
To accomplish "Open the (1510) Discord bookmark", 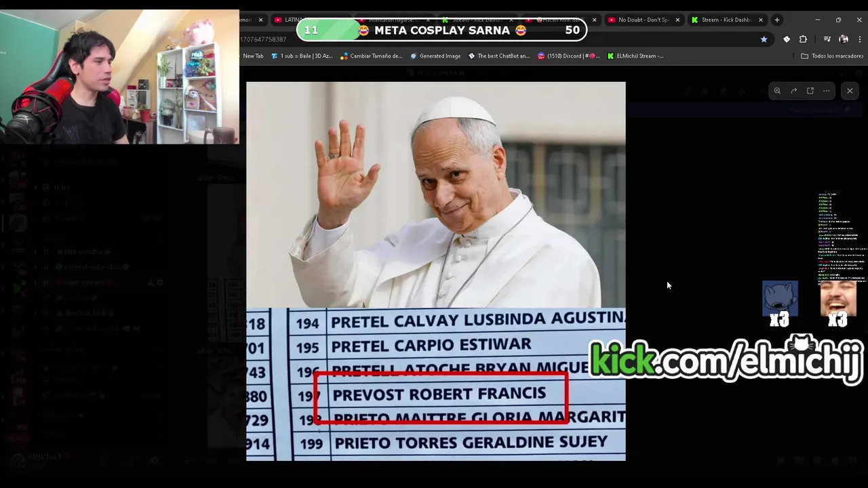I will click(568, 56).
